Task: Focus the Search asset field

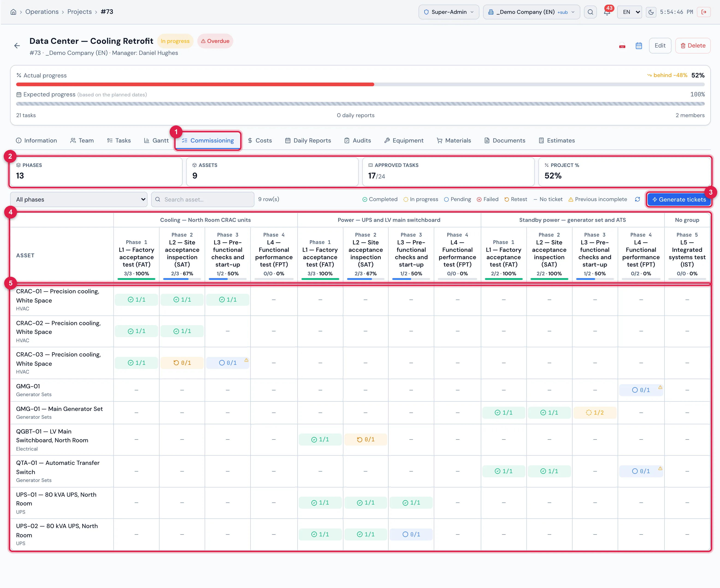Action: point(202,199)
